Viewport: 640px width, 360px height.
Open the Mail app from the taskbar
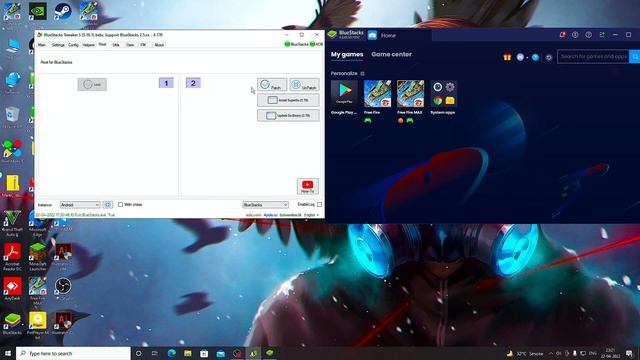point(220,353)
